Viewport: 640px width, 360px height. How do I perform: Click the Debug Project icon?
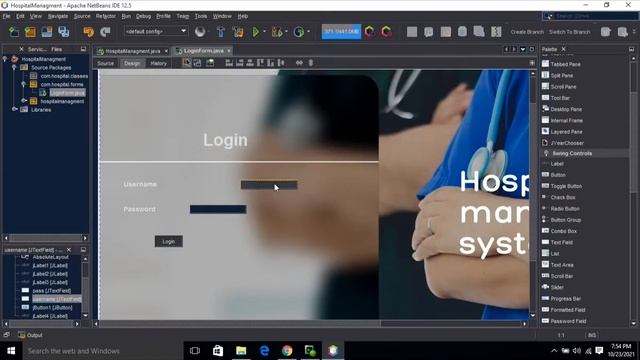point(277,32)
